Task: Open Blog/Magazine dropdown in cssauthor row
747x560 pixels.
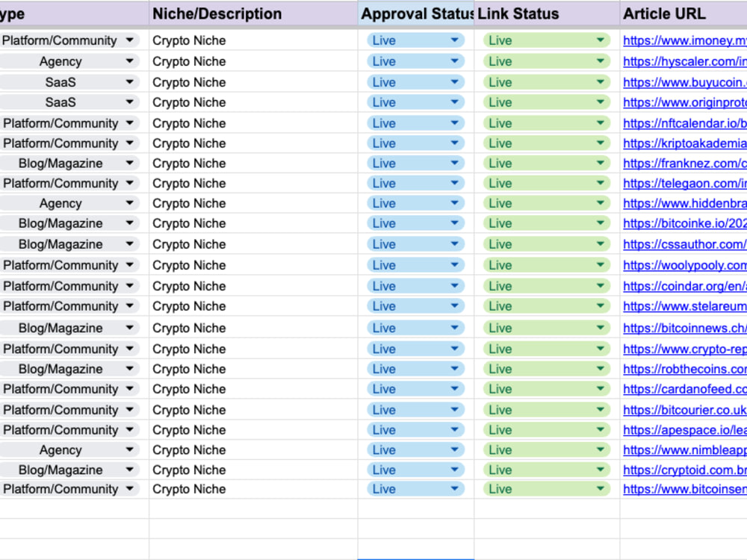Action: pos(129,244)
